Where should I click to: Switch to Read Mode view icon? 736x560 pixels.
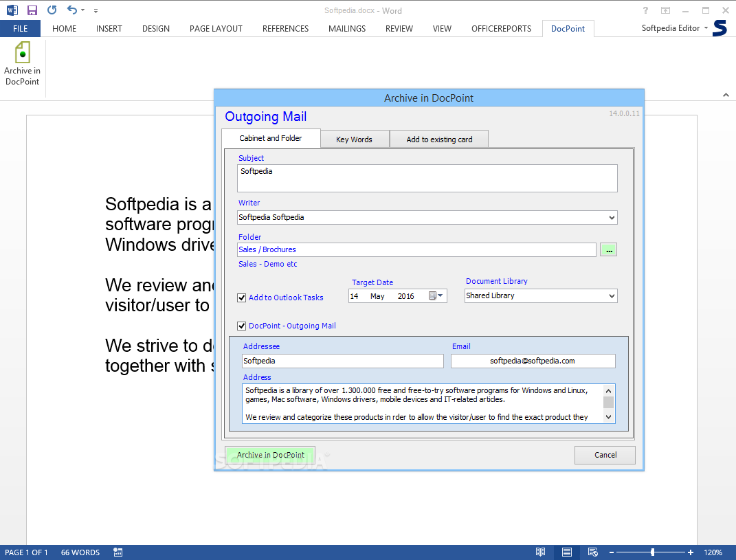point(541,552)
